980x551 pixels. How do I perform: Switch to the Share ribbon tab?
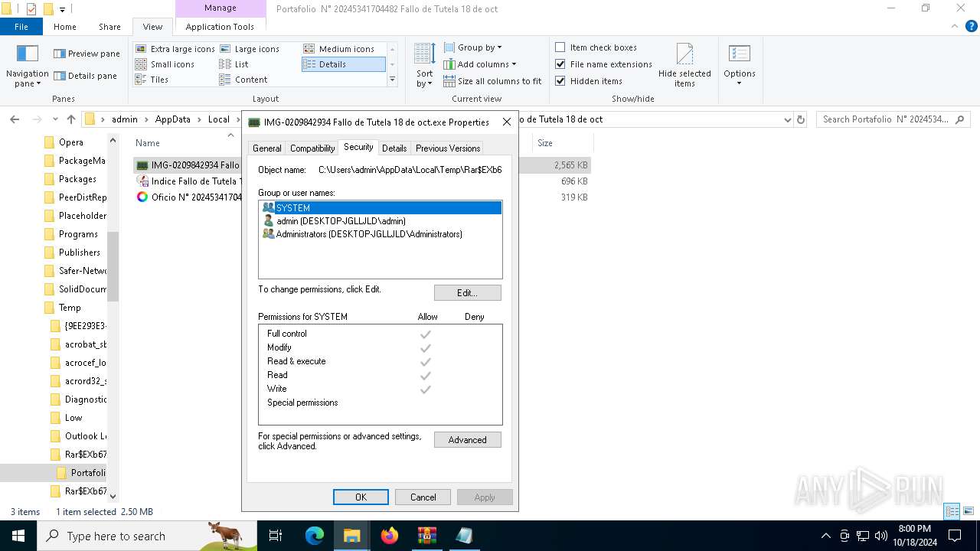[109, 27]
